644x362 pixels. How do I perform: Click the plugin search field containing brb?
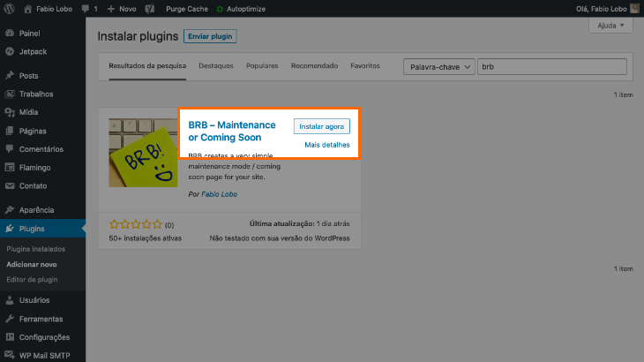tap(552, 66)
